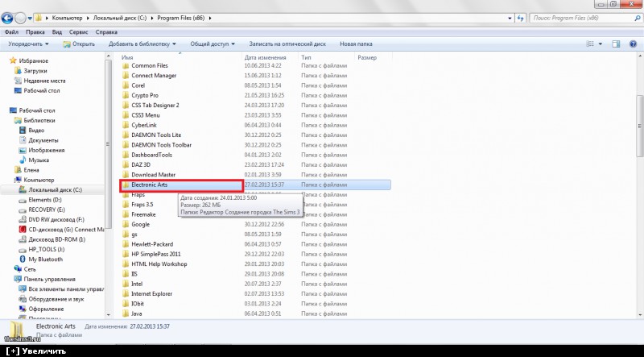This screenshot has width=644, height=357.
Task: Click the Corel folder icon
Action: tap(126, 85)
